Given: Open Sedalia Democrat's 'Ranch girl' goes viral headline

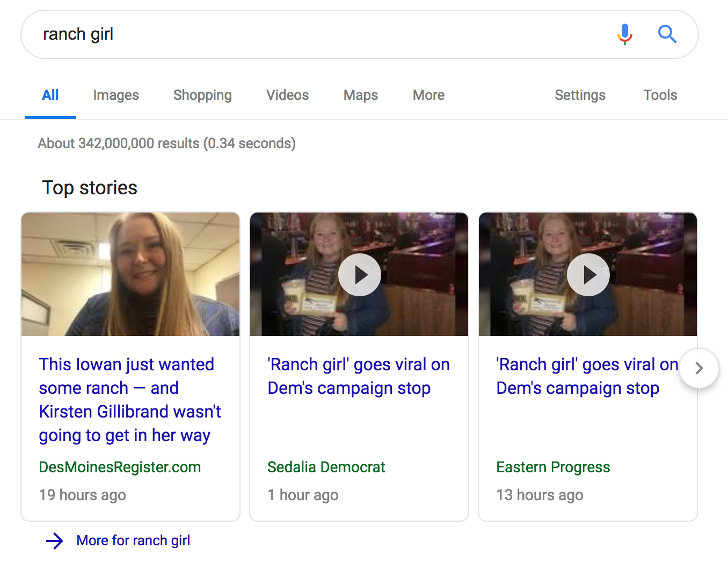Looking at the screenshot, I should click(x=359, y=376).
